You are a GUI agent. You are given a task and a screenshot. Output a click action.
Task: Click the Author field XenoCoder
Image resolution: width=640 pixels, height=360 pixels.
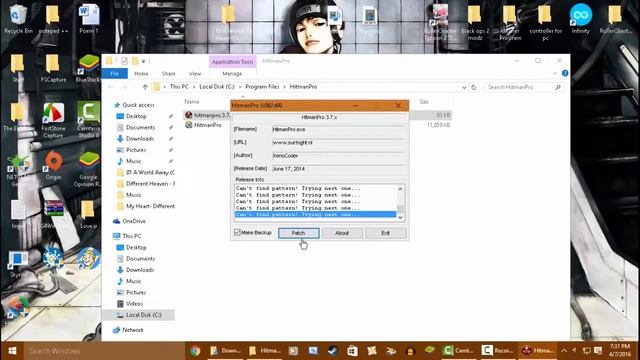(338, 156)
